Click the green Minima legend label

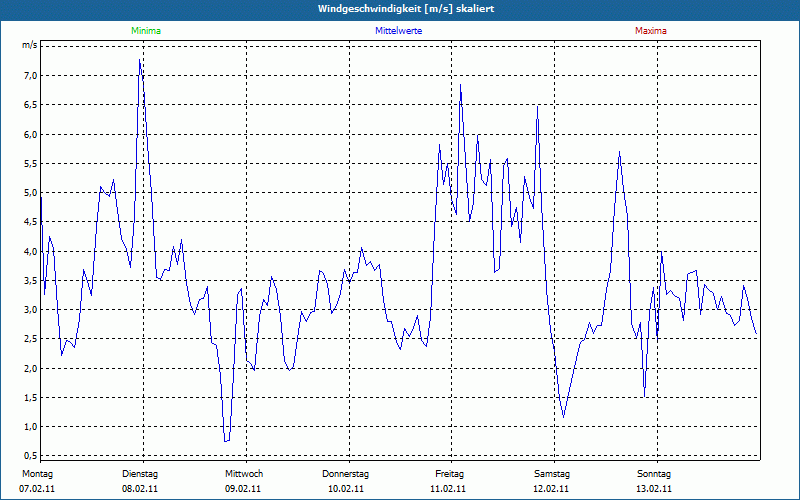[x=146, y=31]
